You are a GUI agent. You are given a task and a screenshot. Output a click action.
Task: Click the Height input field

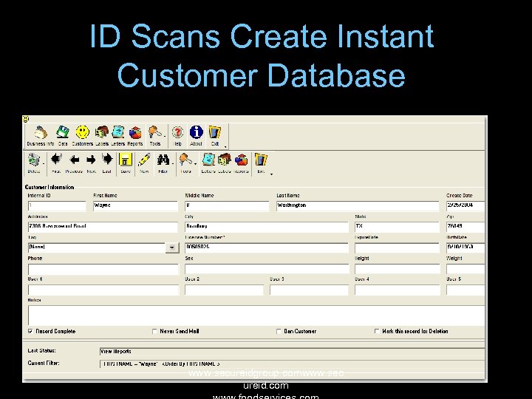tap(397, 269)
